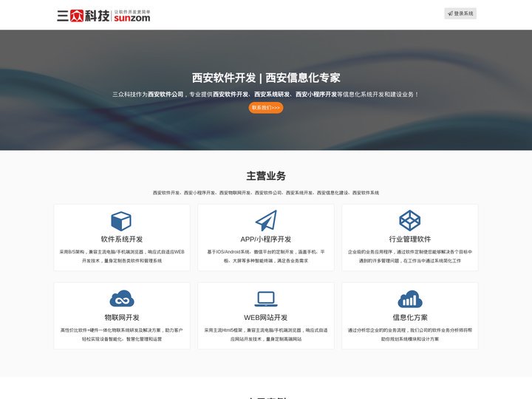Screen dimensions: 532x399
Task: Click the cloud infinity icon for 物联网开发
Action: coord(122,299)
